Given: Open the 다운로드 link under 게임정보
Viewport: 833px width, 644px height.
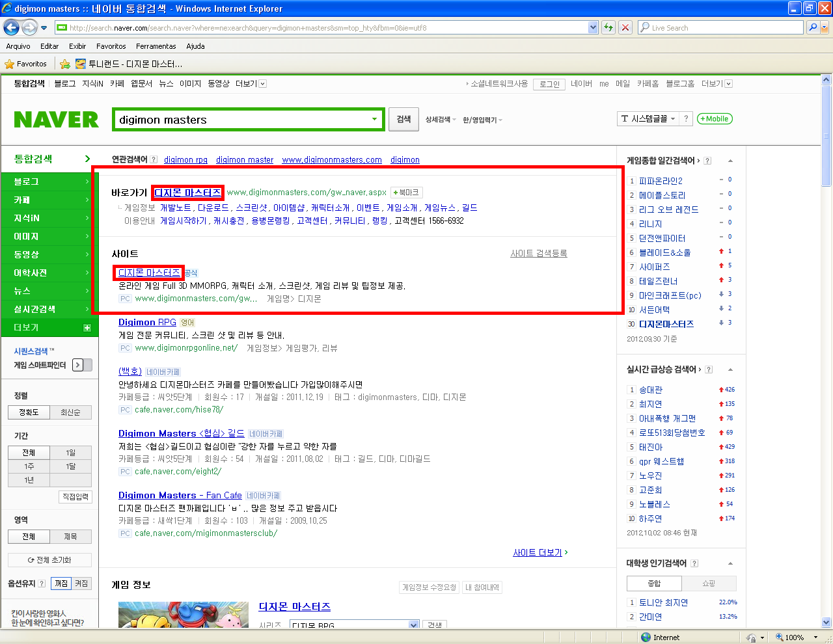Looking at the screenshot, I should tap(213, 208).
